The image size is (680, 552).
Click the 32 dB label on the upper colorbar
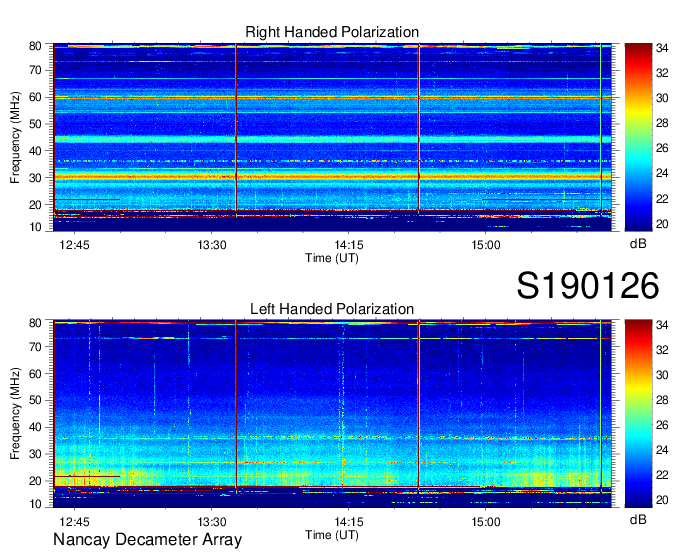point(662,73)
